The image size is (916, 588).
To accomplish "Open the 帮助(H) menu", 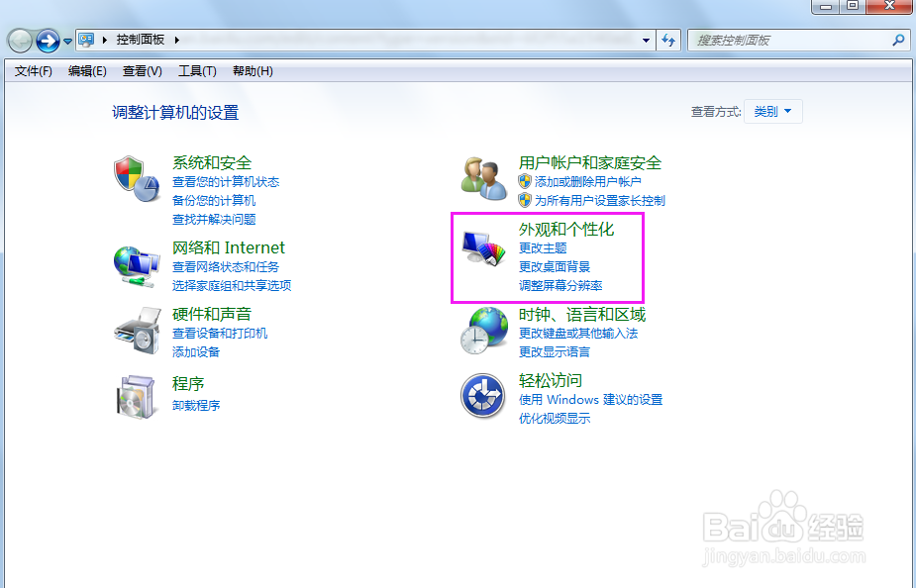I will tap(253, 71).
